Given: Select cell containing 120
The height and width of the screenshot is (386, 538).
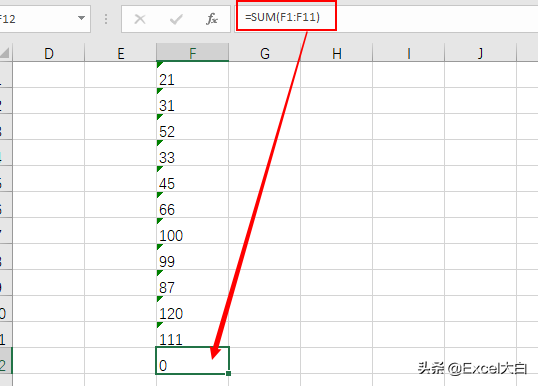Looking at the screenshot, I should [192, 309].
